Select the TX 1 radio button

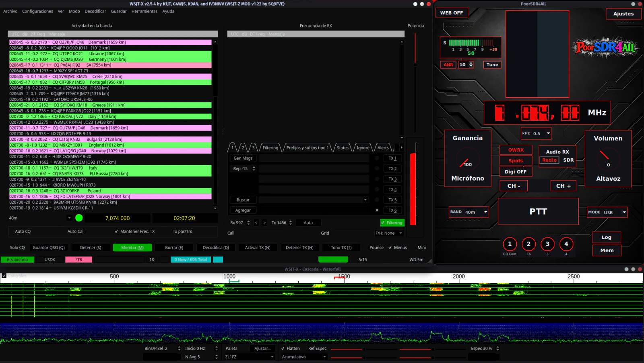pos(377,158)
